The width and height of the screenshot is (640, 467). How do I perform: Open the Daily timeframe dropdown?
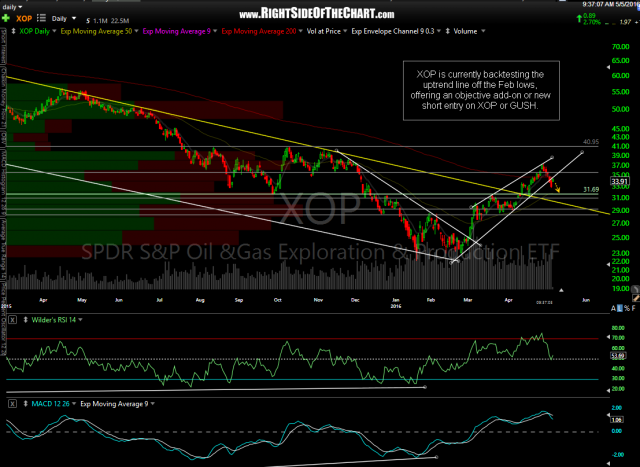coord(64,18)
